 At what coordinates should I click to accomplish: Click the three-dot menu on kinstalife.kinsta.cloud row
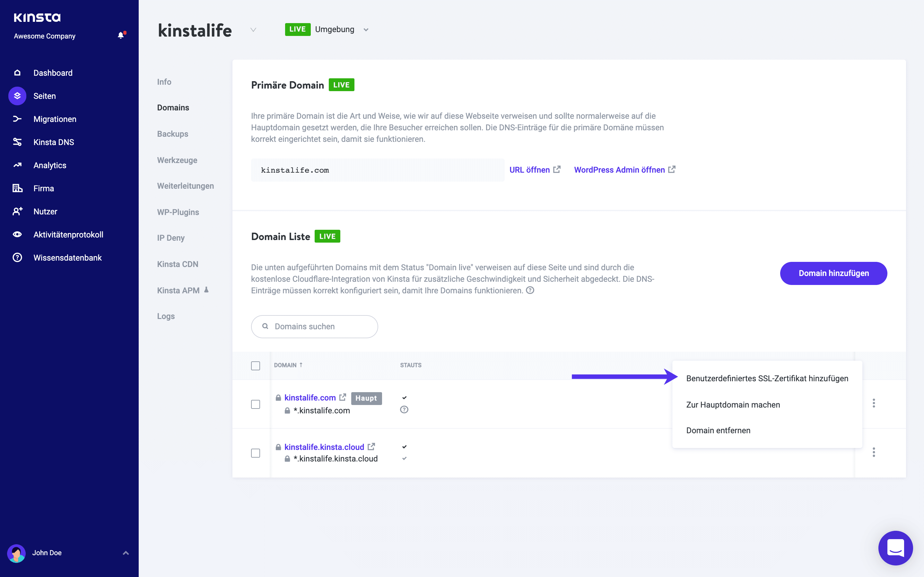pos(874,452)
